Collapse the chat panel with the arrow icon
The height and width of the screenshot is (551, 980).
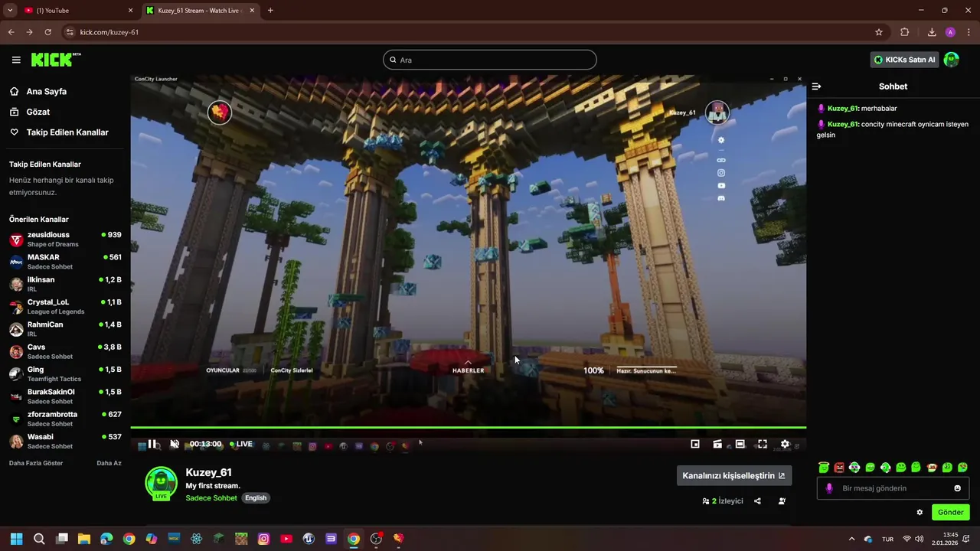[x=816, y=86]
